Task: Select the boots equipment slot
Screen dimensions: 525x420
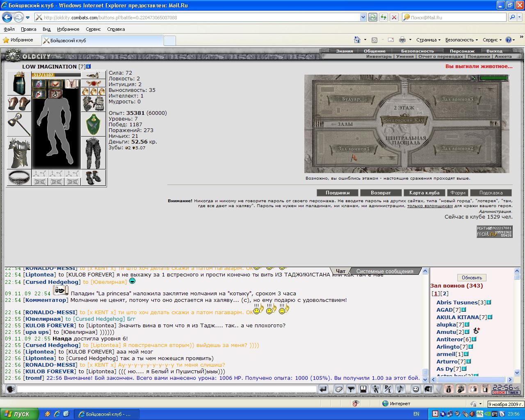Action: click(94, 178)
